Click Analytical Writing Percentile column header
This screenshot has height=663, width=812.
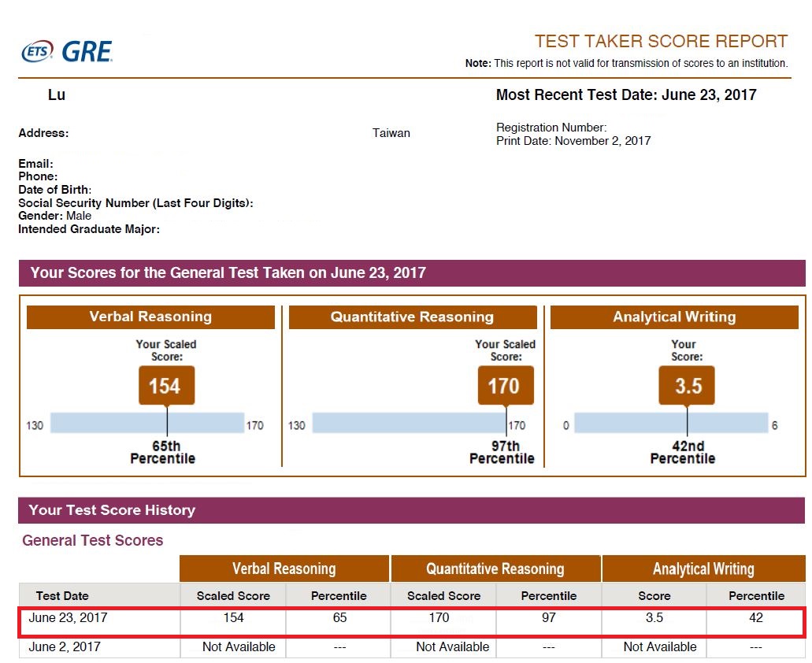coord(757,596)
